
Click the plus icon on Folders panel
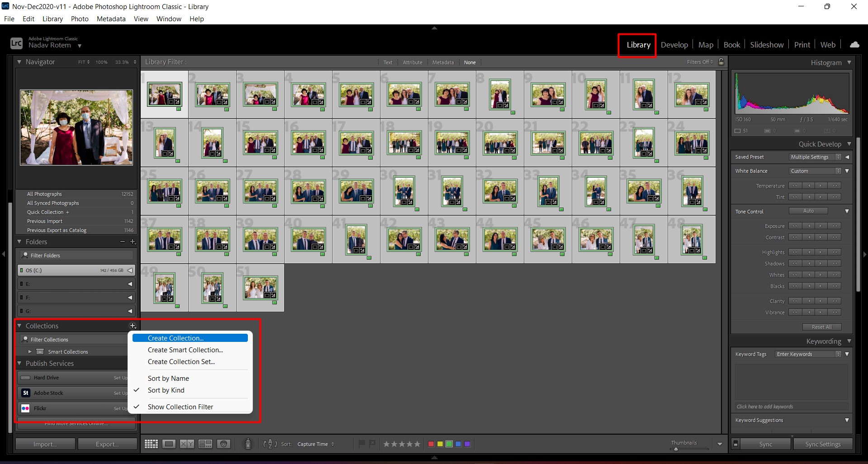133,242
